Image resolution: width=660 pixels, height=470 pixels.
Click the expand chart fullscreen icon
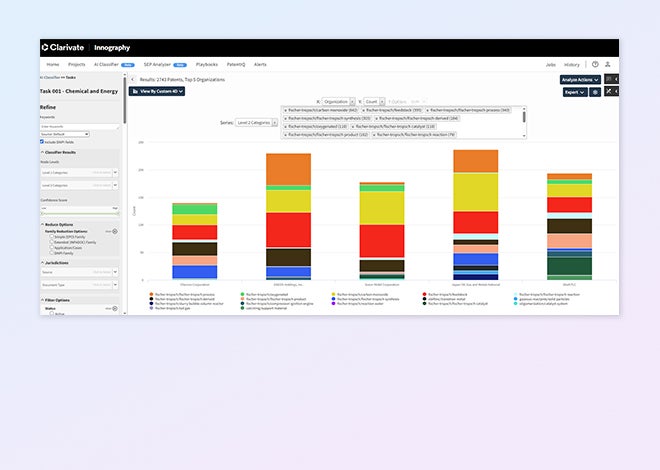point(610,91)
